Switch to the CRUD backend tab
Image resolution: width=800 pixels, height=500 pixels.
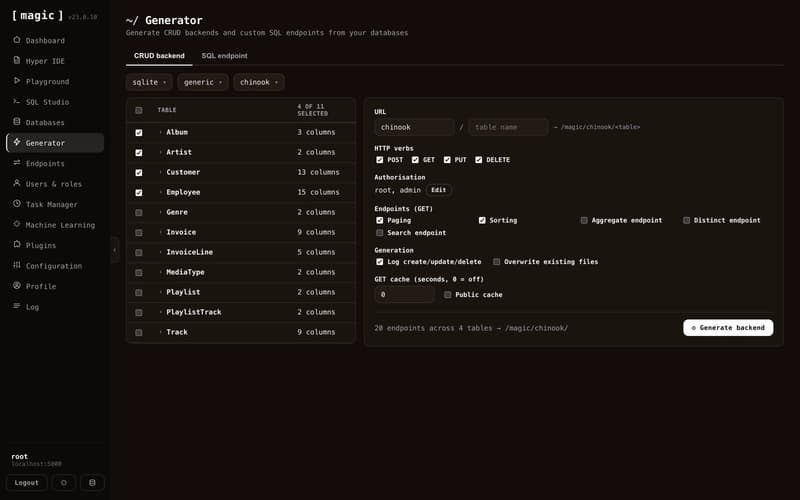pyautogui.click(x=159, y=56)
